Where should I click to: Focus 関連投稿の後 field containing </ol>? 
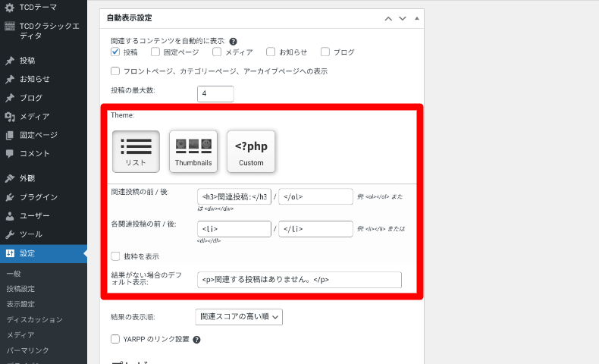[315, 196]
